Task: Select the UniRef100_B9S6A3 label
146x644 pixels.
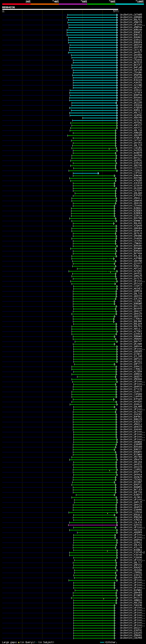Action: pos(131,98)
